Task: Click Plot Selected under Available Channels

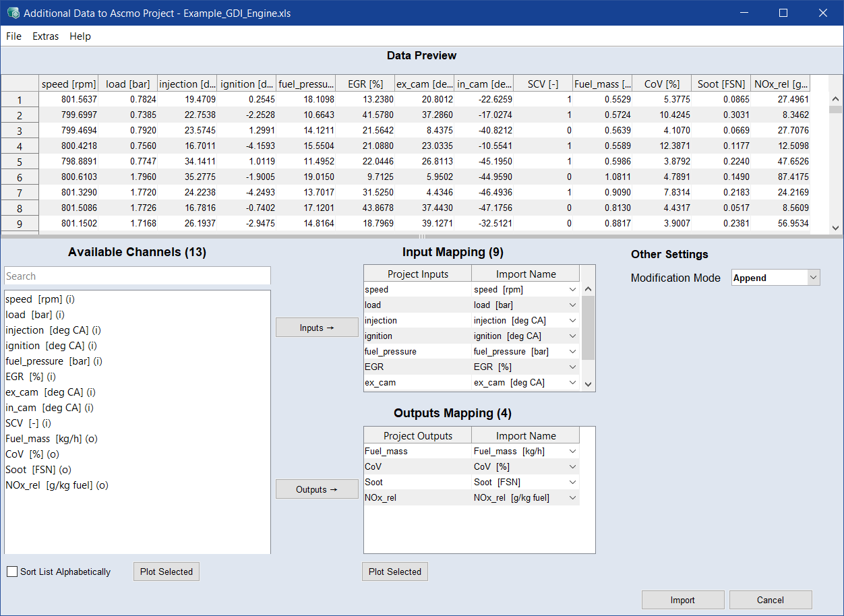Action: 167,572
